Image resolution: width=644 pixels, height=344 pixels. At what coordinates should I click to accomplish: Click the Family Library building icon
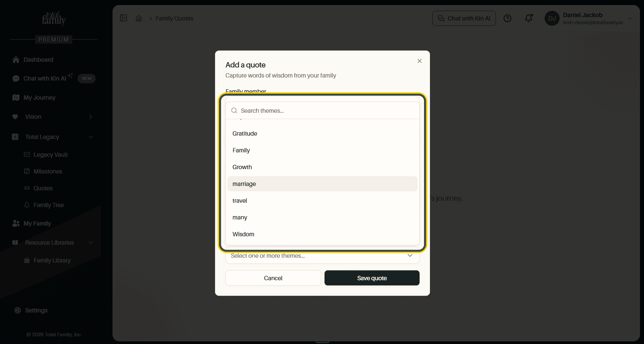pyautogui.click(x=27, y=260)
